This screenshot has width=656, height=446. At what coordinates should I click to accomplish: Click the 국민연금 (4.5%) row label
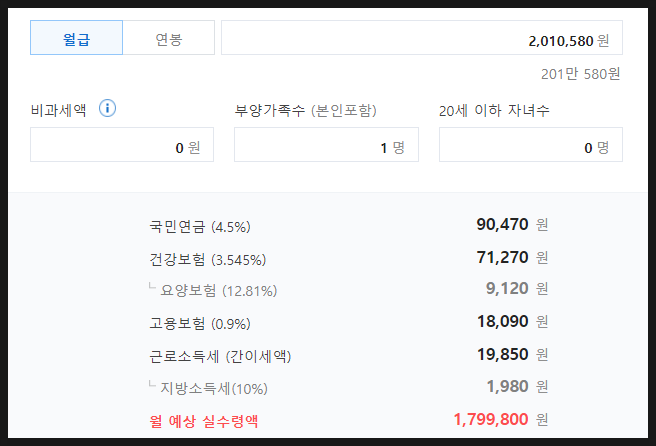tap(199, 227)
